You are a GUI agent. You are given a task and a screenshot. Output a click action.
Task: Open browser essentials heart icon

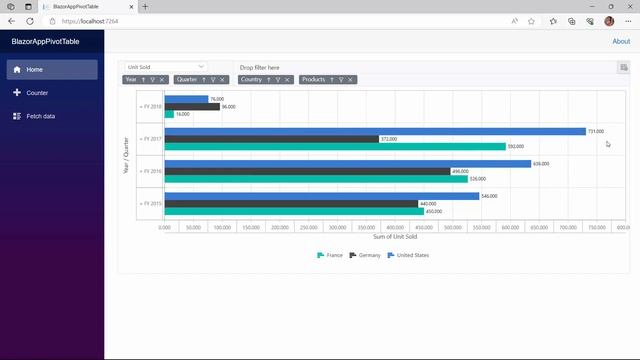(590, 21)
